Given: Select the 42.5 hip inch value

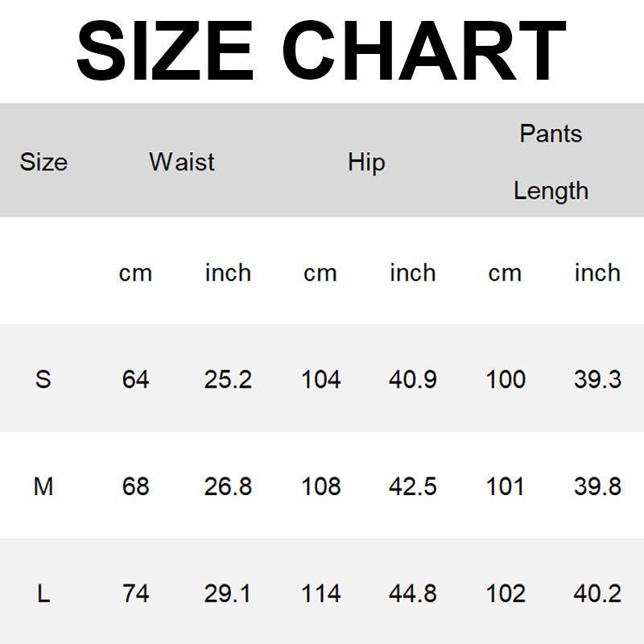Looking at the screenshot, I should pos(412,486).
